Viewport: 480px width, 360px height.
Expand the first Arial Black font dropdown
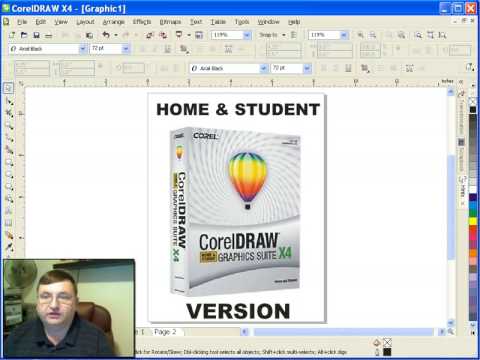83,49
